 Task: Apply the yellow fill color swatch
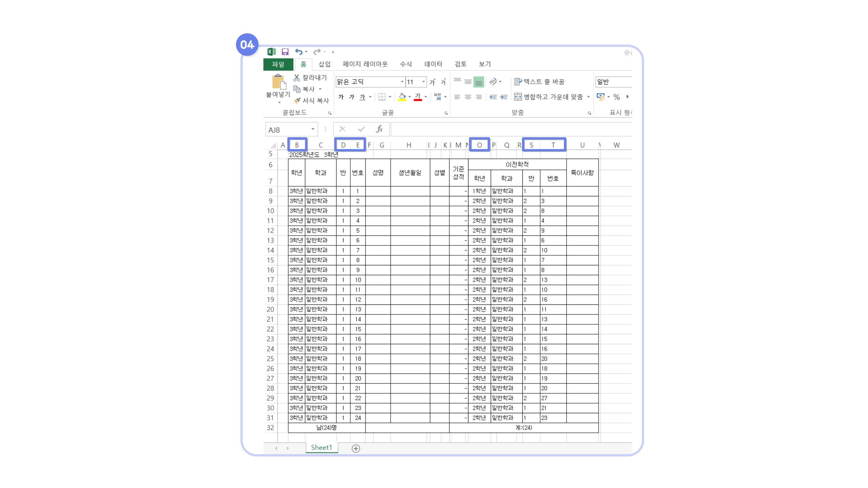402,97
